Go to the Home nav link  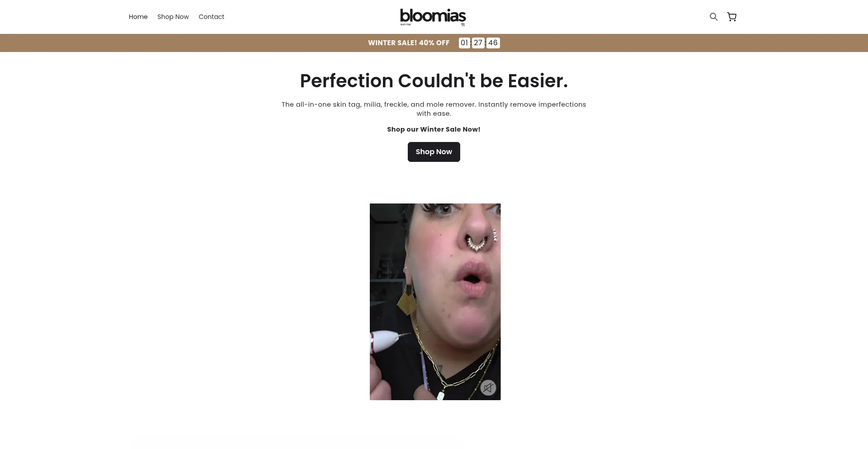138,17
